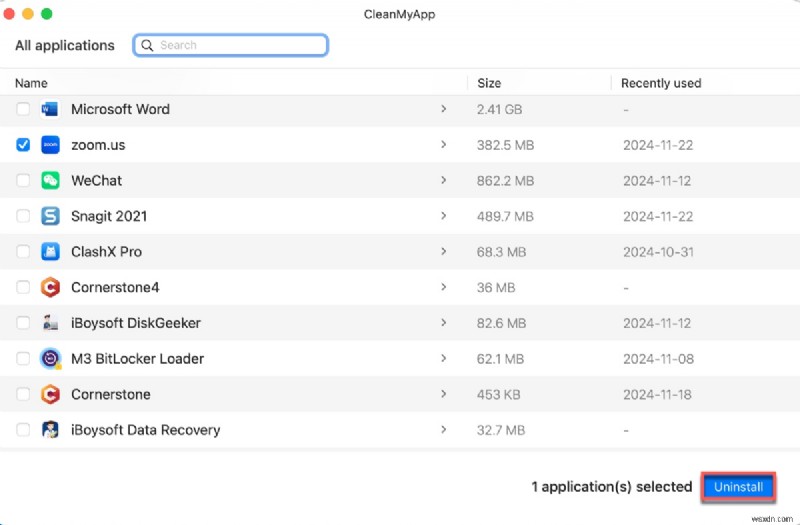Click the zoom.us app icon
800x525 pixels.
50,145
